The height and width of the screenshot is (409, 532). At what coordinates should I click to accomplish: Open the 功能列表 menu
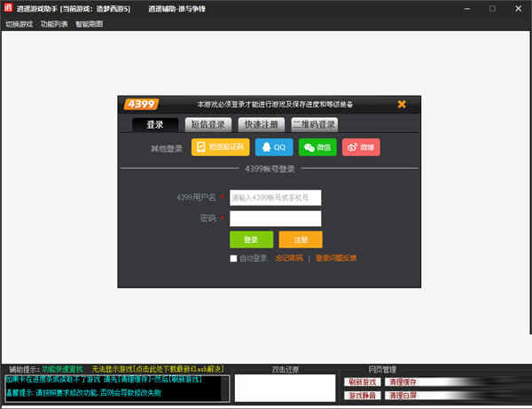coord(54,24)
